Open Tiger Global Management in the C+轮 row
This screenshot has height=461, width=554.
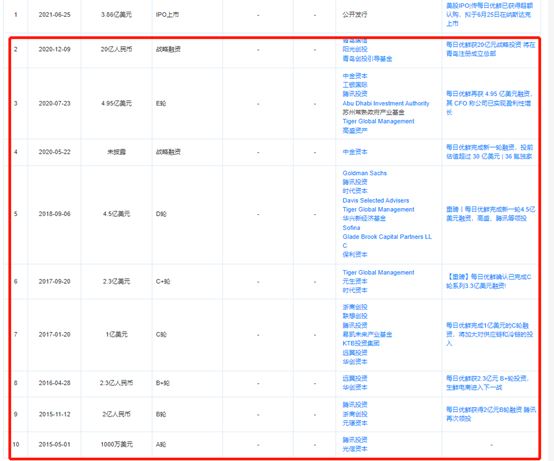(378, 272)
